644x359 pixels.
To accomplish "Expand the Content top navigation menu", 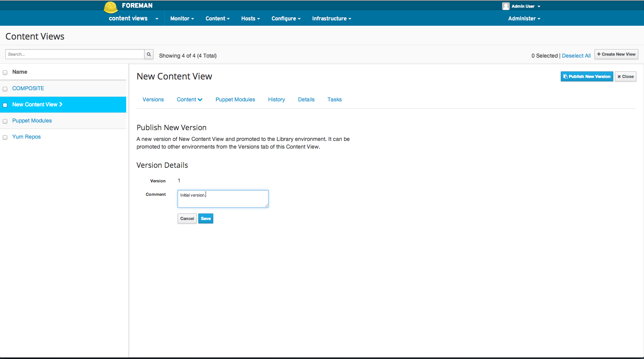I will coord(217,18).
